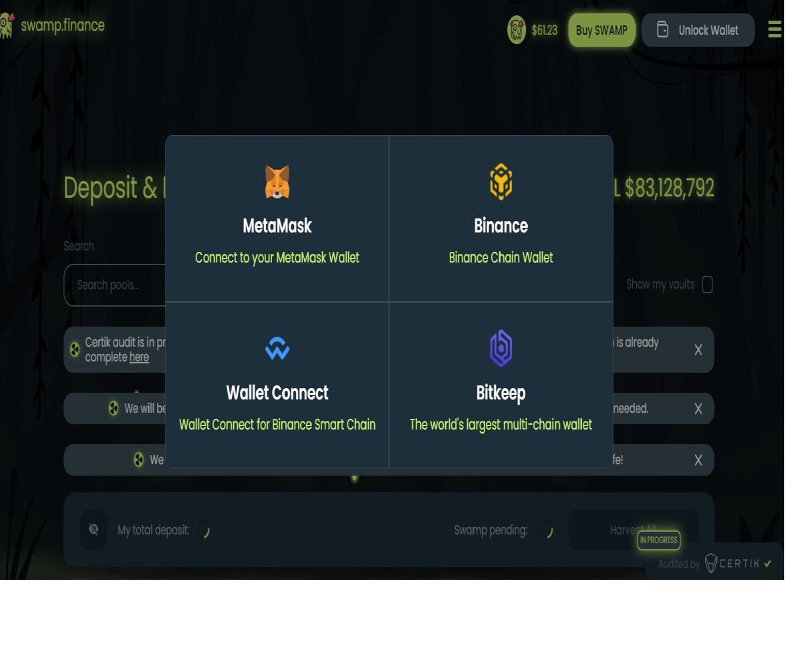Choose the MetaMask wallet option
Image resolution: width=802 pixels, height=672 pixels.
coord(277,218)
